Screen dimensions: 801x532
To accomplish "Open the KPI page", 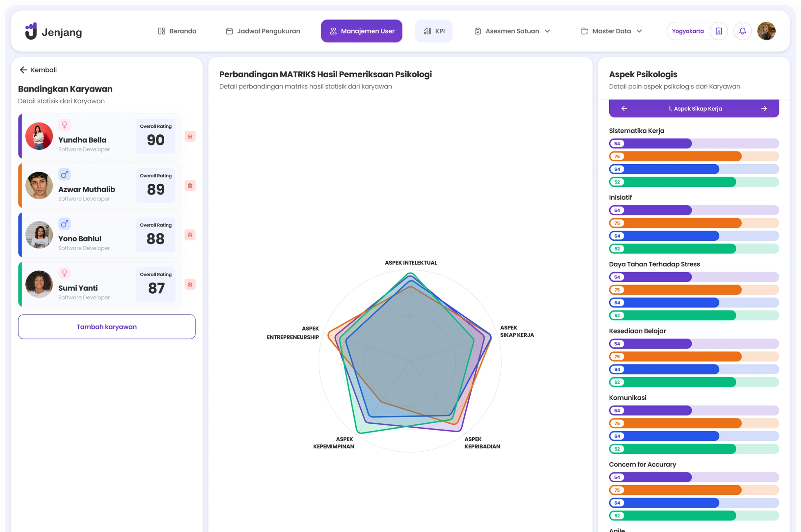I will (434, 31).
